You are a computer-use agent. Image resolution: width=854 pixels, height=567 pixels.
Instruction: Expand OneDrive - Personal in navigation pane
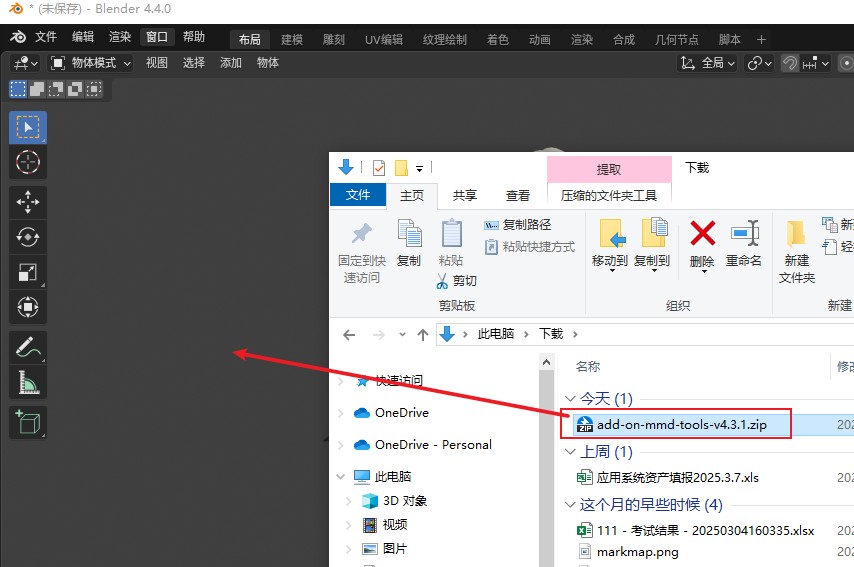pyautogui.click(x=341, y=445)
